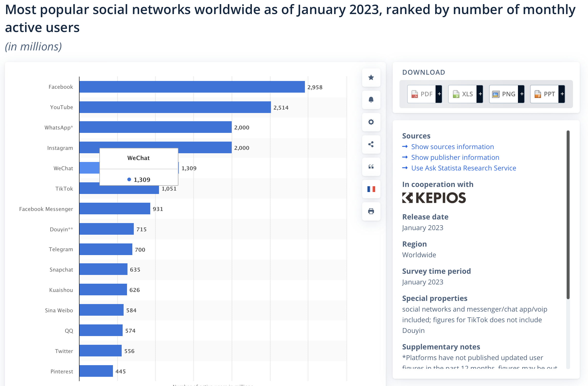Click the 2,958 value label
The image size is (588, 386).
point(315,87)
